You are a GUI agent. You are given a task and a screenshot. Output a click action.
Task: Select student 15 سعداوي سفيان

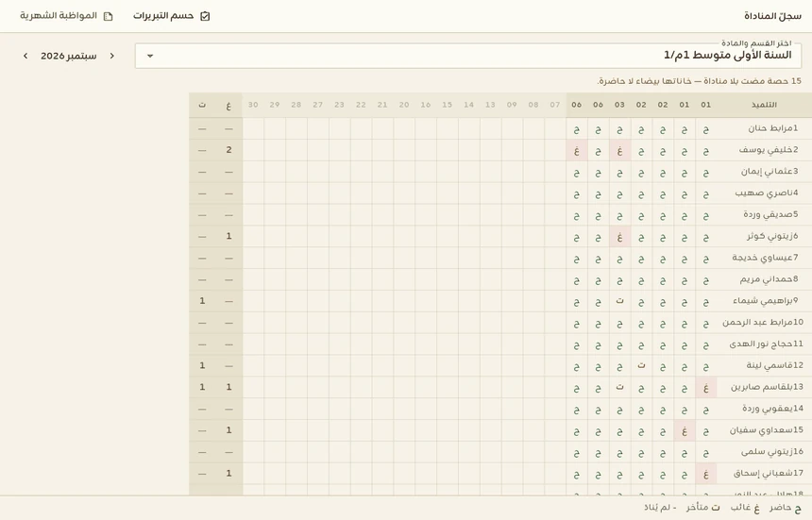765,430
